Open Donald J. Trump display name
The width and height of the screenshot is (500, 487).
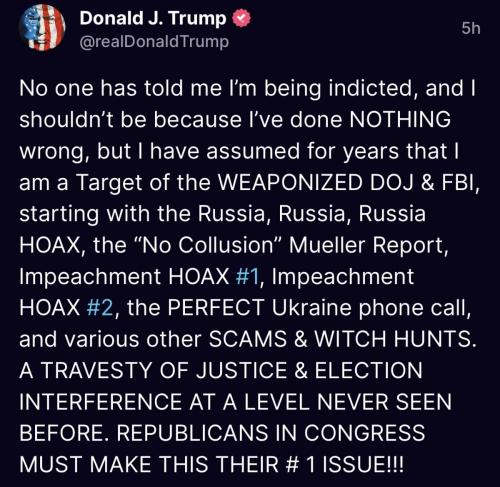153,19
